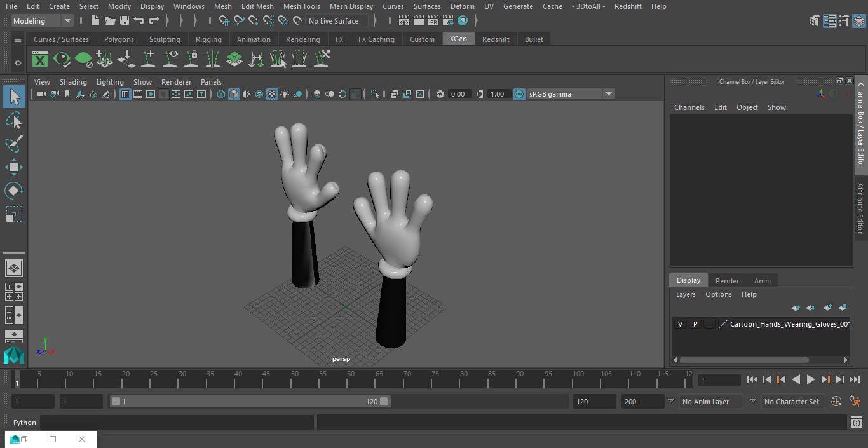
Task: Open render settings clapperboard gear icon
Action: (447, 21)
